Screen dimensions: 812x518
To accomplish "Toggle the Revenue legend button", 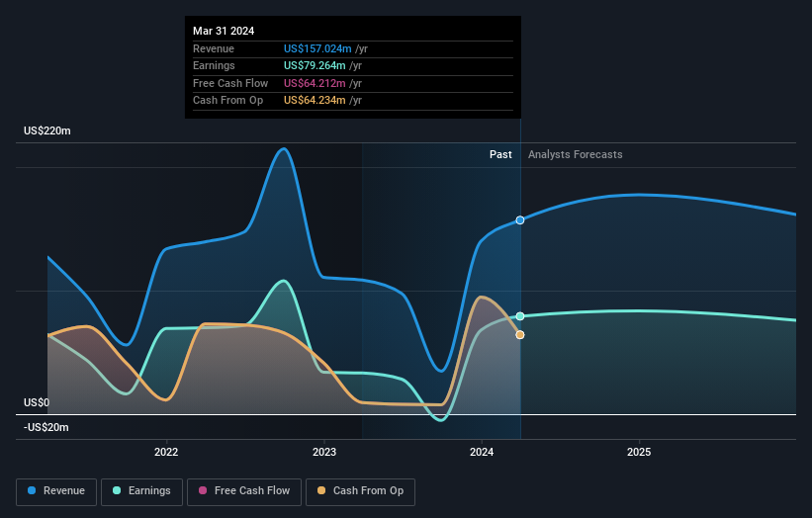I will 56,491.
